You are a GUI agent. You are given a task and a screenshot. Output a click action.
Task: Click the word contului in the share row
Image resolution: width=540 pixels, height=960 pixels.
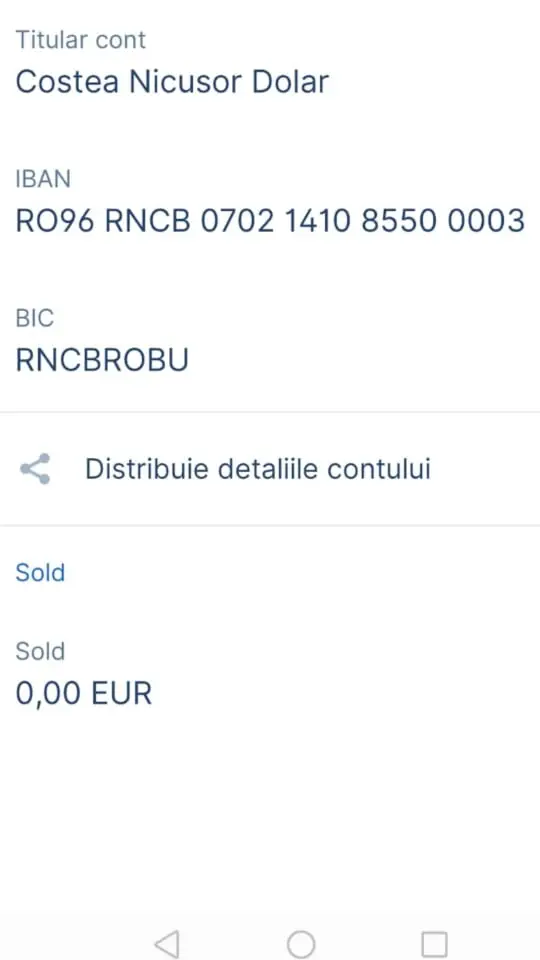(379, 469)
